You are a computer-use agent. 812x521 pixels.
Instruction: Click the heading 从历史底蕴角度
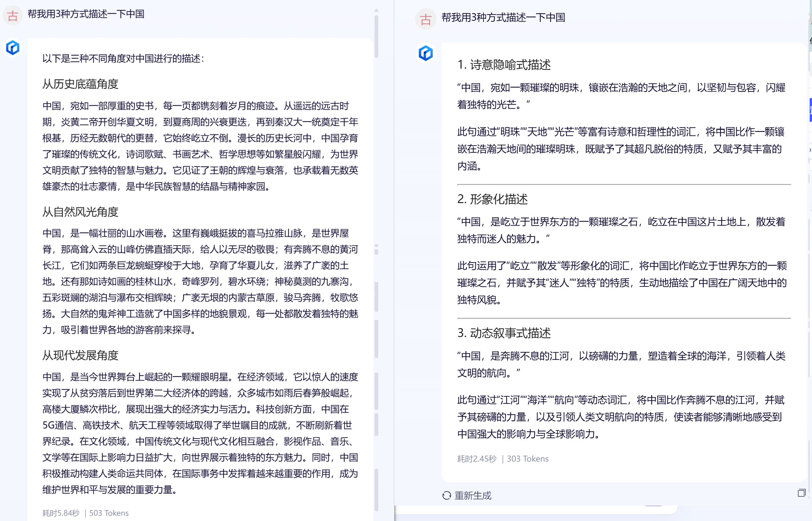[80, 84]
